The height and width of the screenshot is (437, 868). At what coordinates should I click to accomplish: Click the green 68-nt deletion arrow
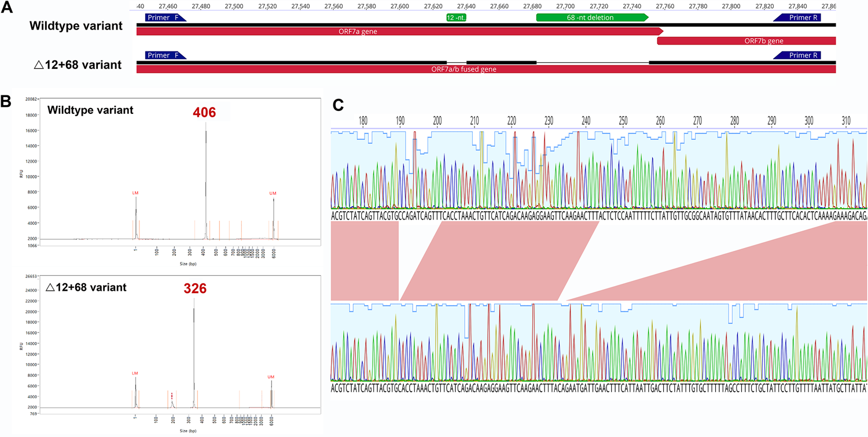click(590, 17)
